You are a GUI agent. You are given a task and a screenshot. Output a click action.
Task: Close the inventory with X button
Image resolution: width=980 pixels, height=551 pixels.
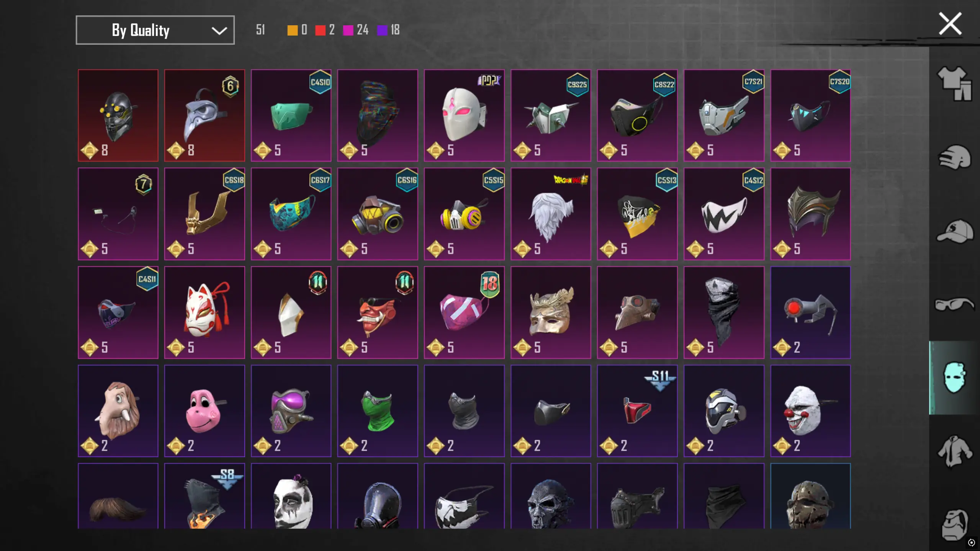tap(950, 24)
